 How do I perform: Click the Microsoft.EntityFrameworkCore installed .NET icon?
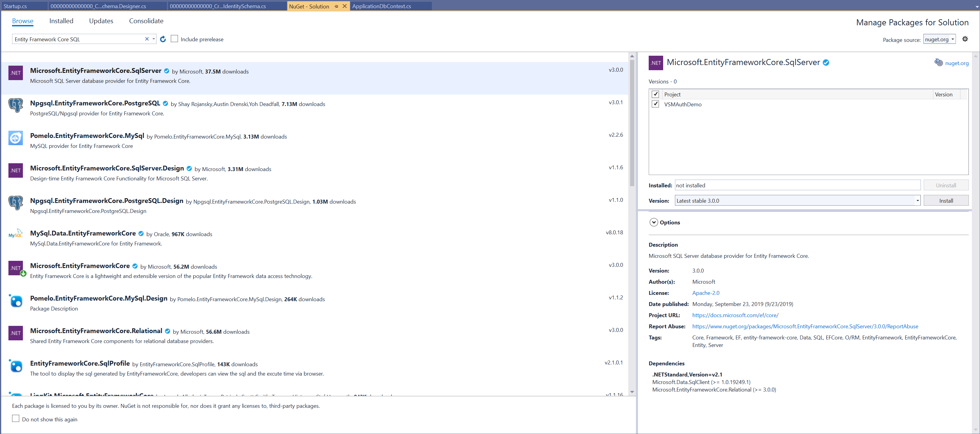16,268
